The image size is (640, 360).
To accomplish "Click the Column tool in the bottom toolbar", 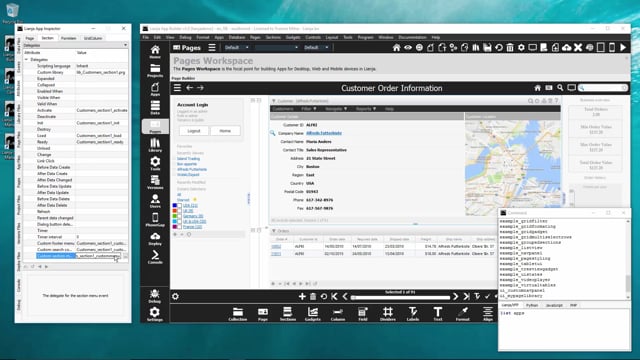I will [x=338, y=314].
